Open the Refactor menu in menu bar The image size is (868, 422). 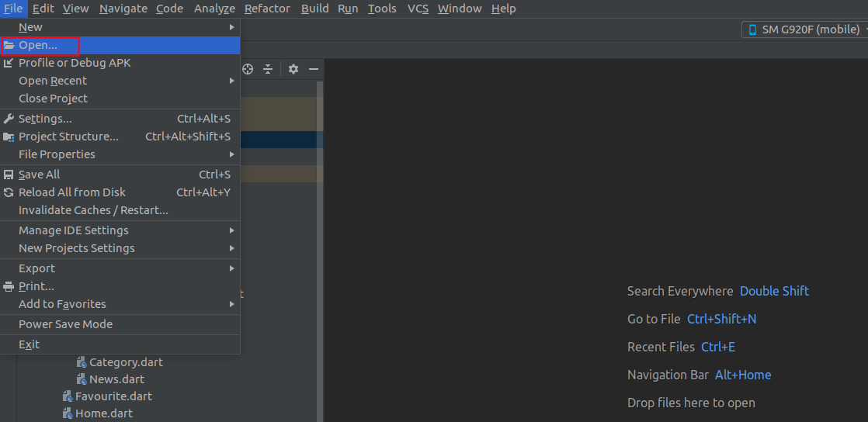(267, 9)
